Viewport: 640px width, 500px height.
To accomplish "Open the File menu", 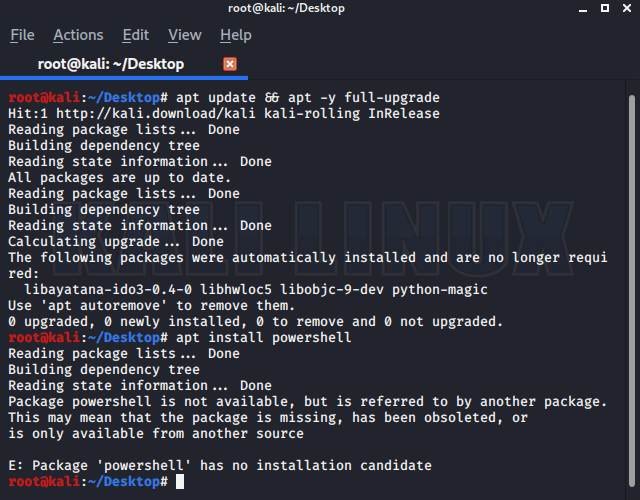I will pos(22,35).
